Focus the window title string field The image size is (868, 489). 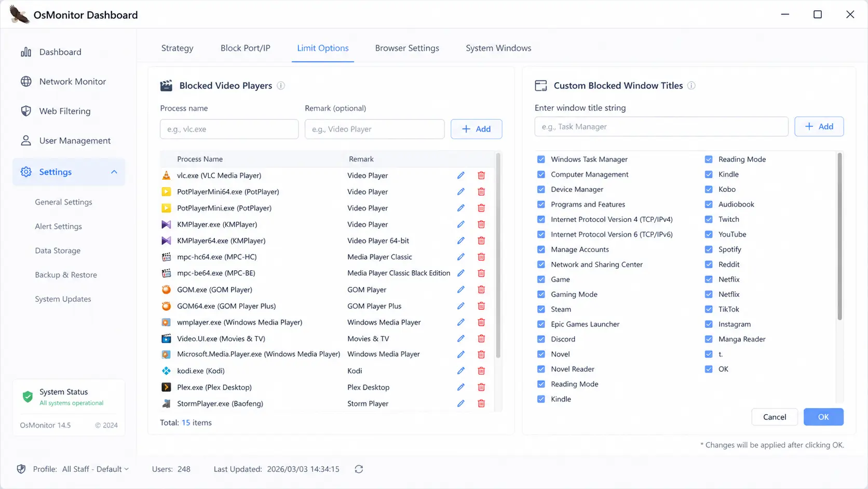point(661,126)
